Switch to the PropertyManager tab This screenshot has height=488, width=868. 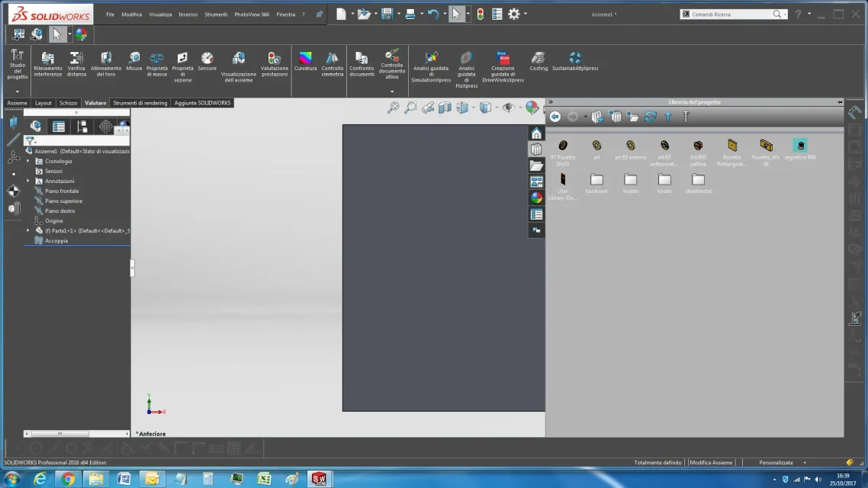point(59,127)
